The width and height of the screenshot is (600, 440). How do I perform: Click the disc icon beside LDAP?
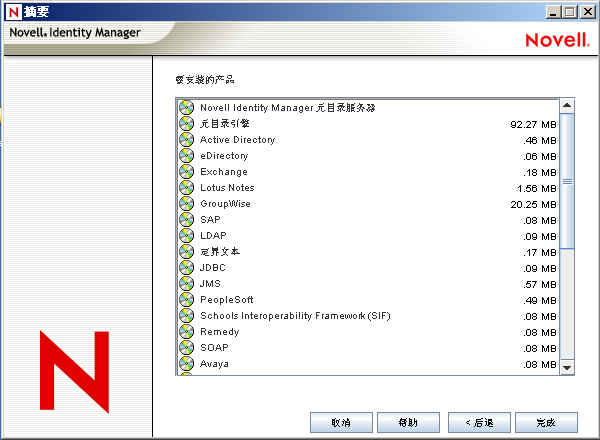tap(186, 236)
